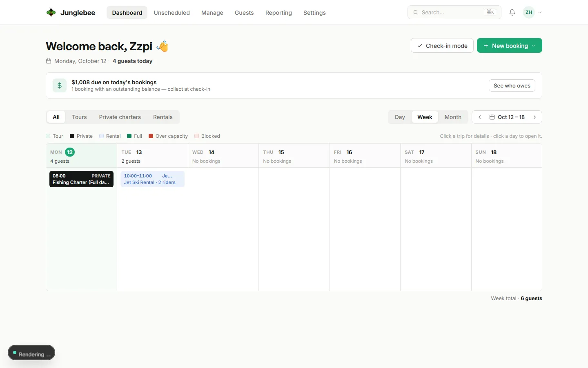This screenshot has width=588, height=368.
Task: Click the ZH user avatar
Action: (529, 12)
